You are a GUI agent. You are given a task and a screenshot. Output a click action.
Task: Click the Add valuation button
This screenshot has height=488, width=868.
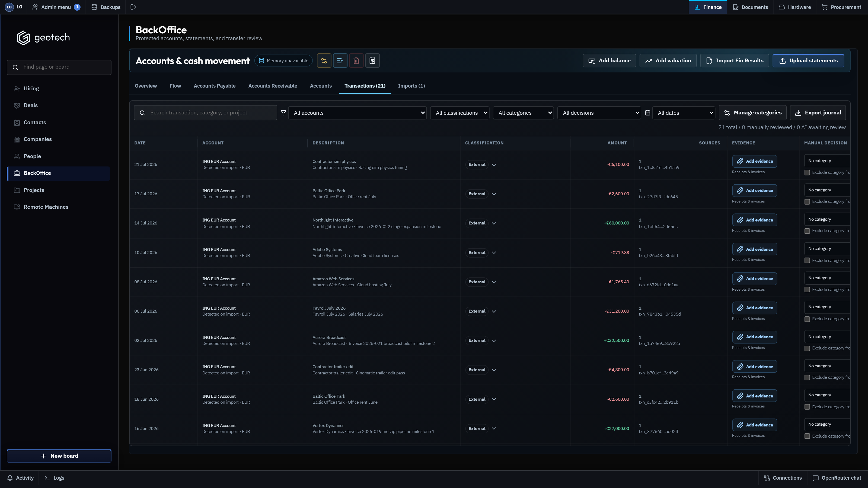pyautogui.click(x=668, y=61)
